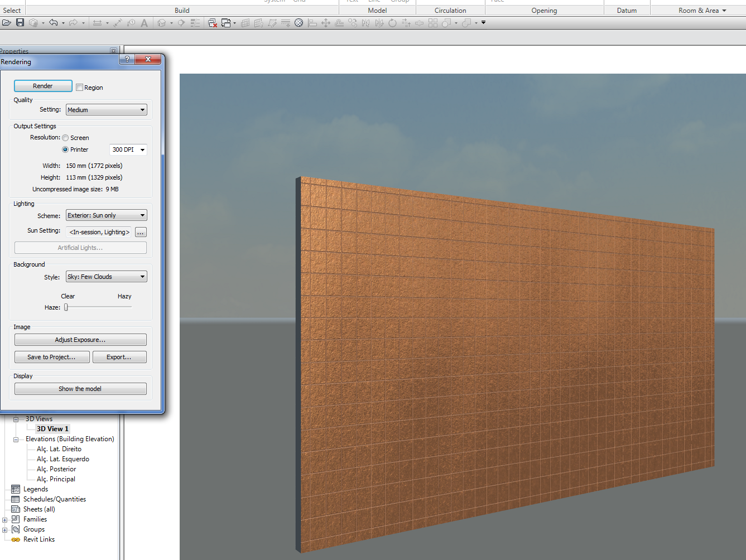Click the Default 3D View house icon
Viewport: 746px width, 560px height.
(161, 23)
